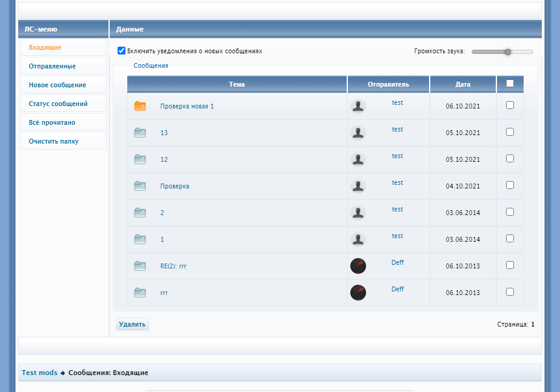Tick the select-all checkbox in table header
Viewport: 560px width, 392px height.
tap(510, 84)
